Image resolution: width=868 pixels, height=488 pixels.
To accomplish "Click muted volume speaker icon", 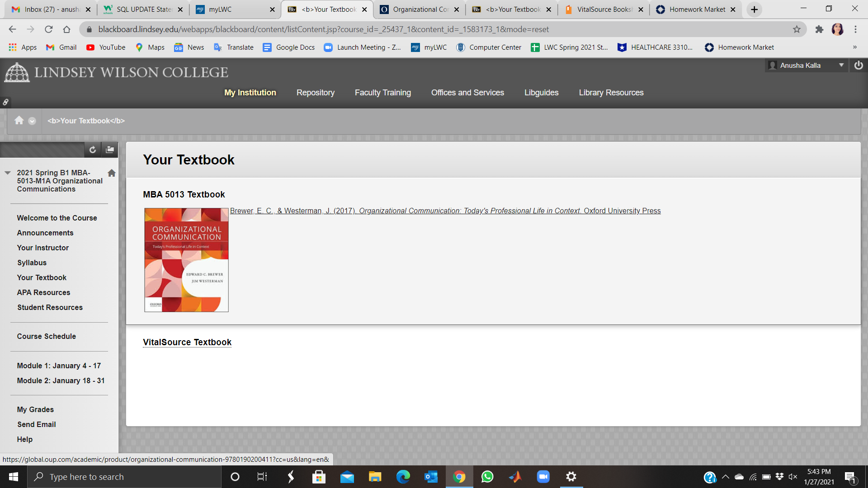I will point(793,477).
